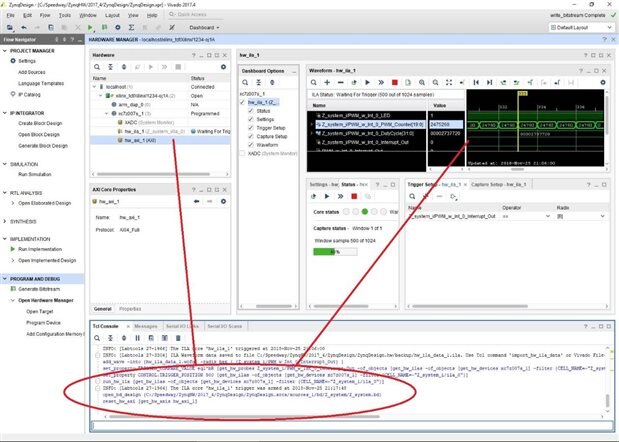Select hw_axi_1 in the Hardware tree

point(138,140)
